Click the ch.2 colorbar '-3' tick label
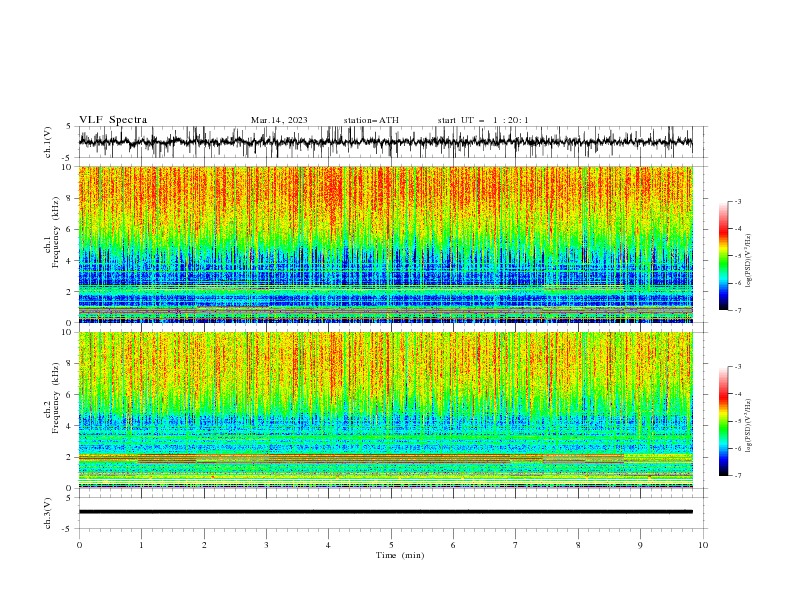This screenshot has height=612, width=792. click(738, 367)
